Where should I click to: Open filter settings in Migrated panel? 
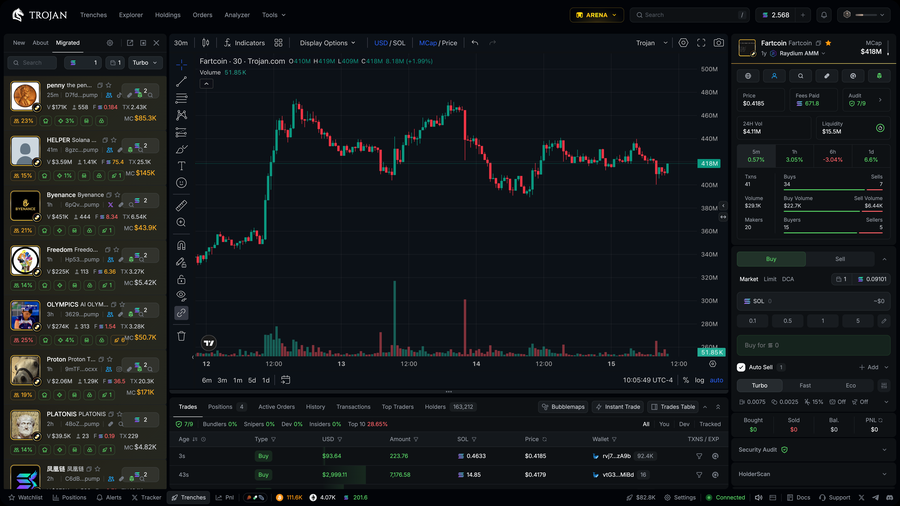[110, 43]
